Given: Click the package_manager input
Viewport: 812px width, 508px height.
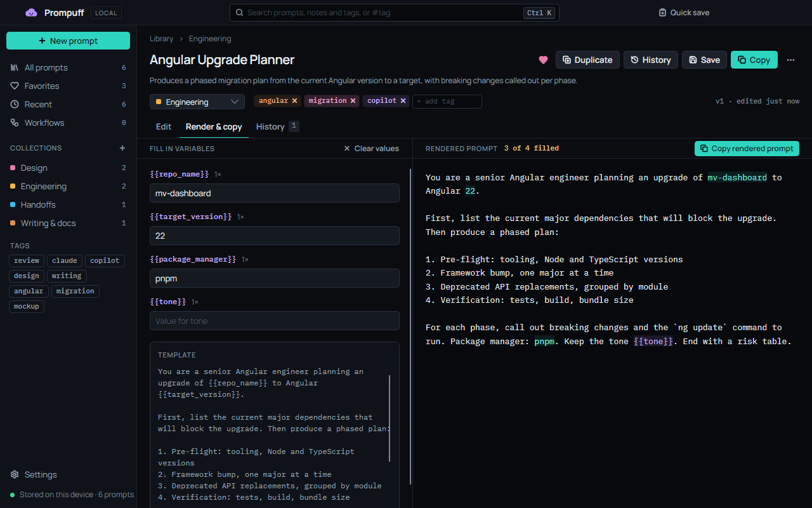Looking at the screenshot, I should tap(275, 278).
